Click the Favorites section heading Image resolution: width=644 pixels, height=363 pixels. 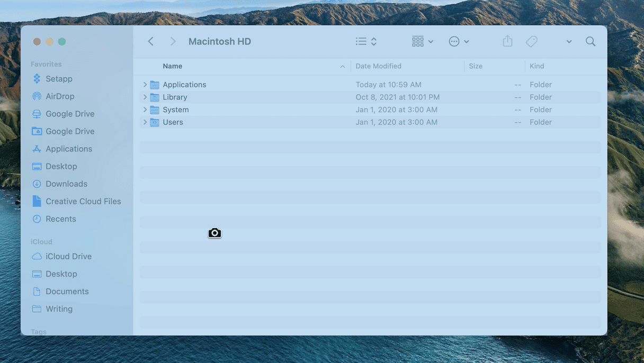coord(46,64)
